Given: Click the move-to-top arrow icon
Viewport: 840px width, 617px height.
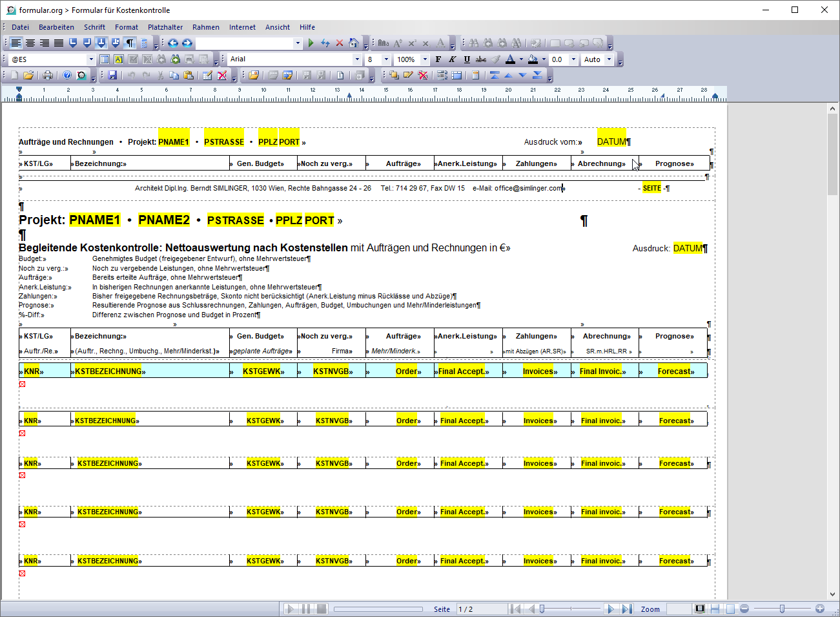Looking at the screenshot, I should [495, 76].
